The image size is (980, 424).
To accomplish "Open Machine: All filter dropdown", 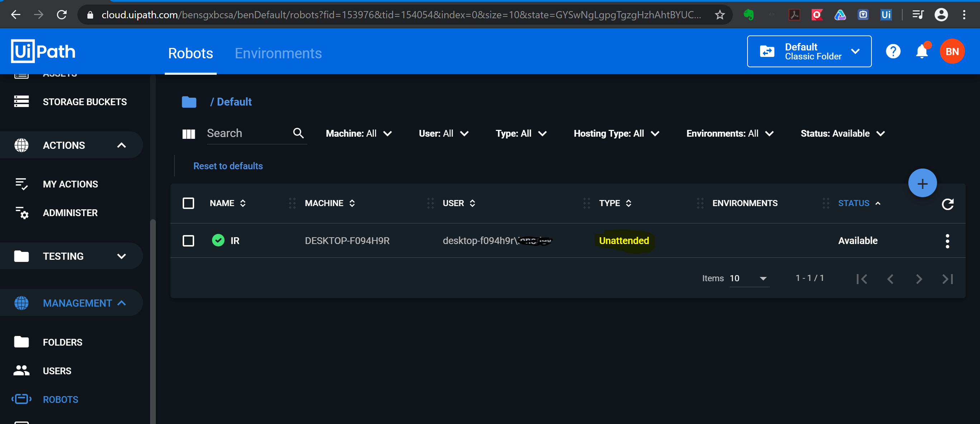I will click(359, 134).
